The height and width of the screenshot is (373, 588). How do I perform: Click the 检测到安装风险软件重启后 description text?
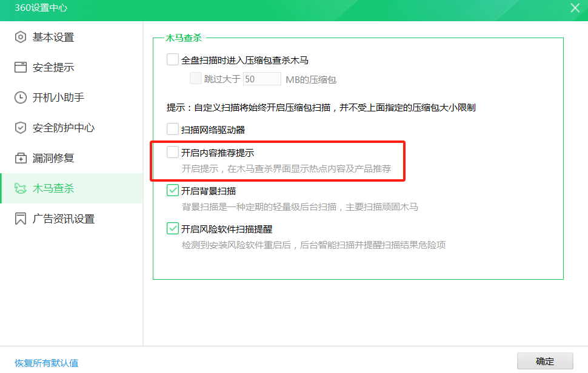[x=313, y=245]
